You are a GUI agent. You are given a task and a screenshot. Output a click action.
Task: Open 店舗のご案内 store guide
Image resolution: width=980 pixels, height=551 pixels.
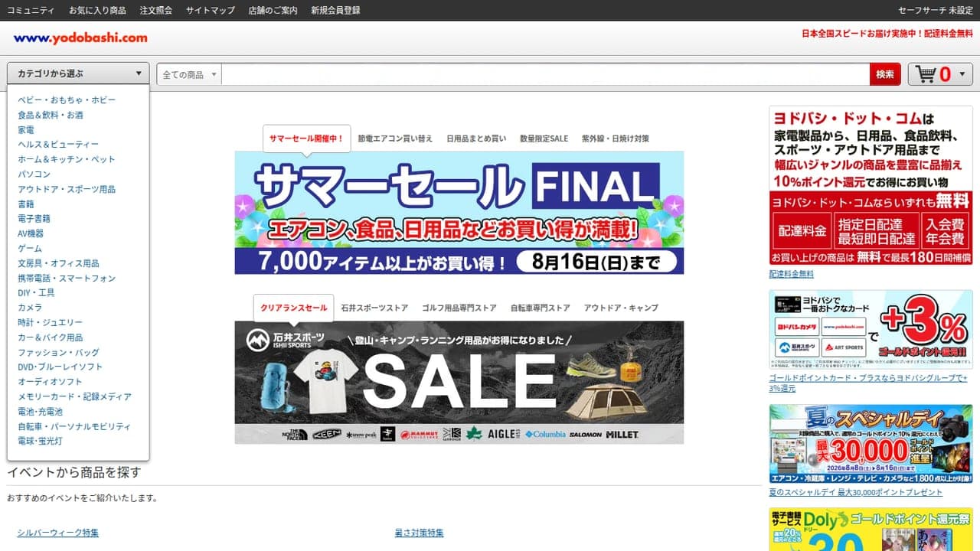pyautogui.click(x=273, y=11)
